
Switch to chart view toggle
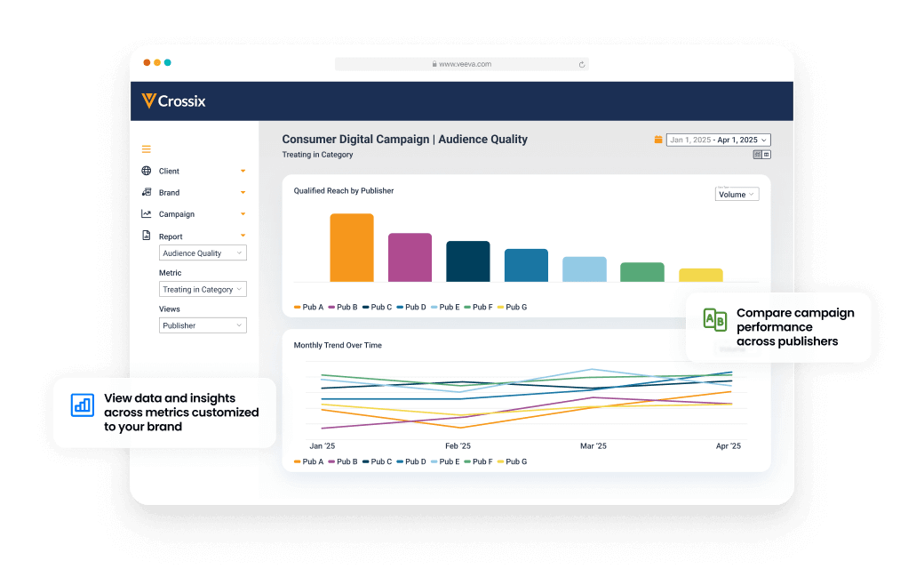[757, 154]
